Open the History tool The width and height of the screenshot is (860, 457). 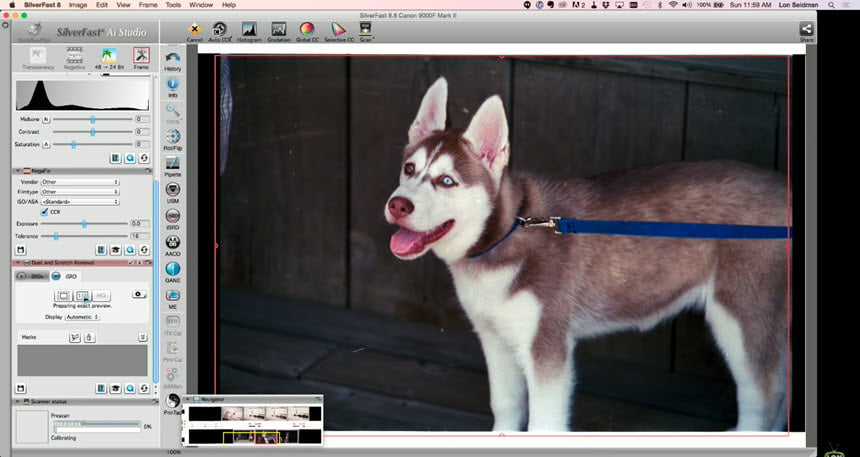click(x=173, y=61)
